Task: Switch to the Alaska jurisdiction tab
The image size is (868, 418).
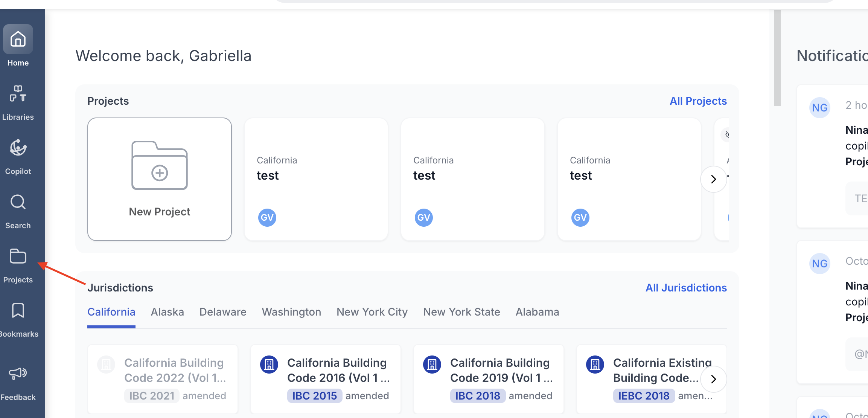Action: tap(167, 312)
